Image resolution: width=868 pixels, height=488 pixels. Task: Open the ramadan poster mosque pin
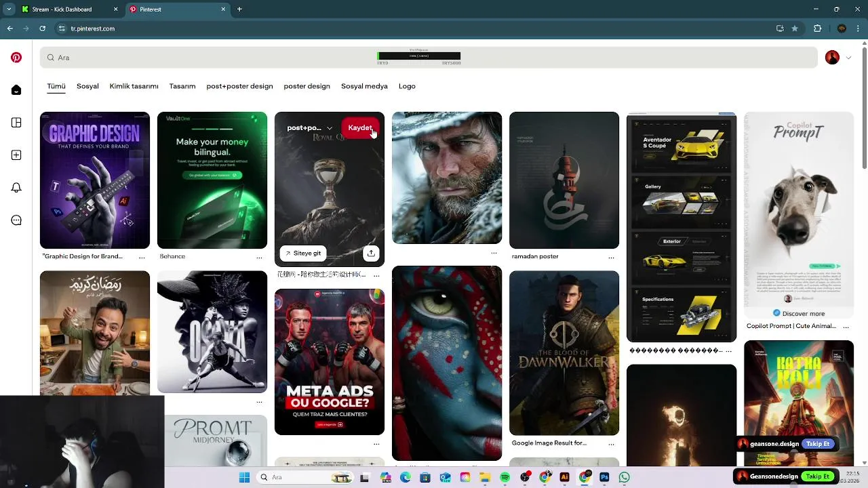tap(564, 180)
